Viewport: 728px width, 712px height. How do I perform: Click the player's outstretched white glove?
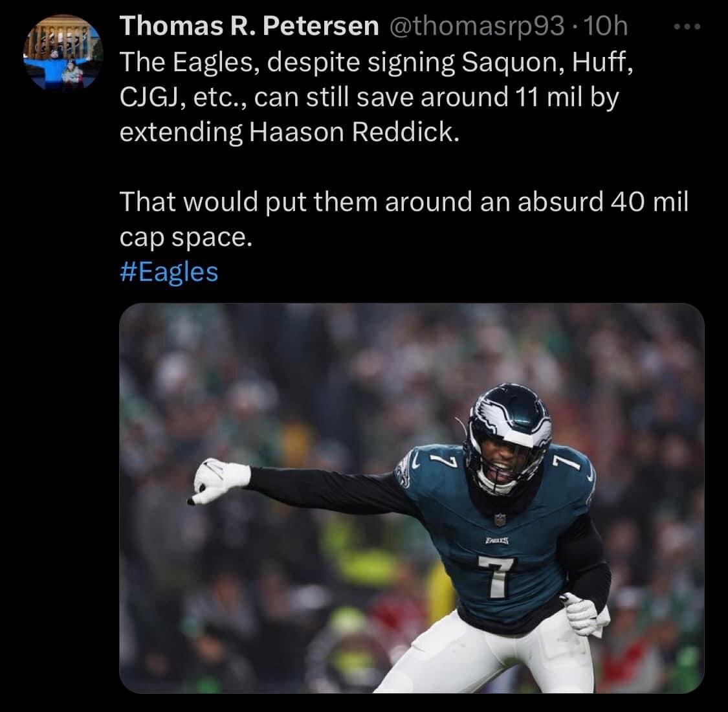click(218, 481)
